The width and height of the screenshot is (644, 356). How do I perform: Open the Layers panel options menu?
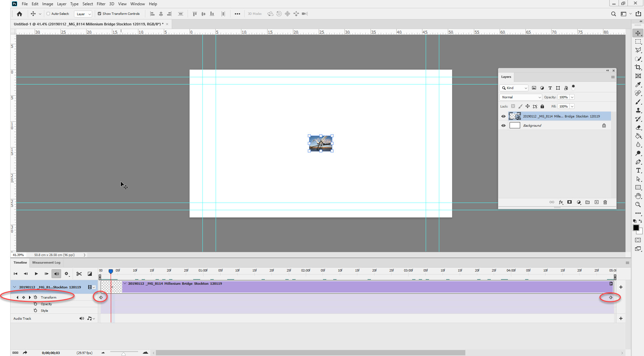[613, 77]
